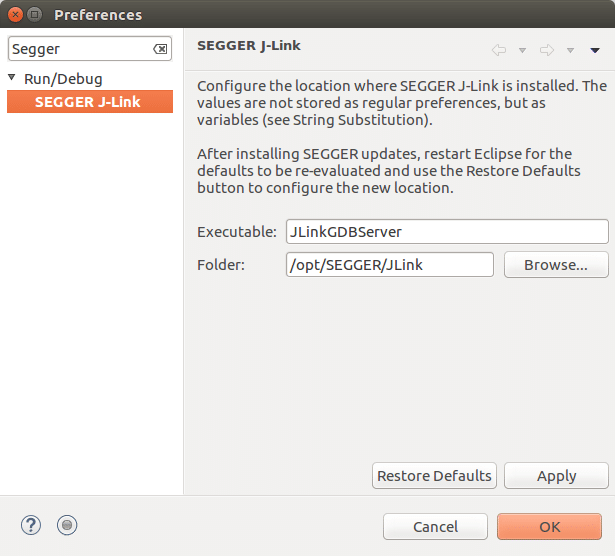This screenshot has height=556, width=615.
Task: Click into the Executable text field
Action: pos(446,231)
